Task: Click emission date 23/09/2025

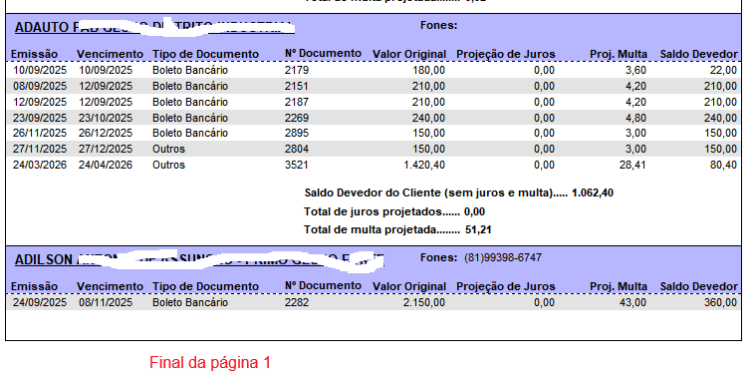Action: (x=40, y=118)
